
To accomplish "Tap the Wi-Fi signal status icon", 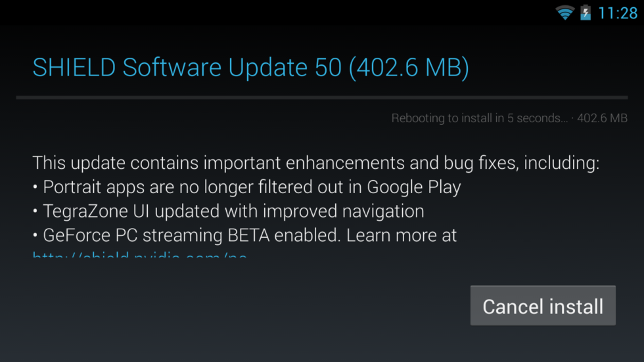I will 564,12.
